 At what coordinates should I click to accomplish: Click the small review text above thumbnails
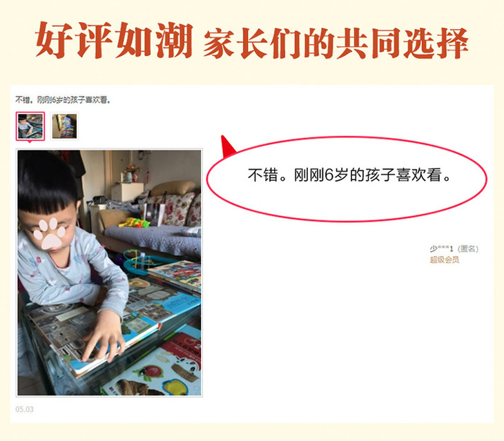pyautogui.click(x=64, y=100)
